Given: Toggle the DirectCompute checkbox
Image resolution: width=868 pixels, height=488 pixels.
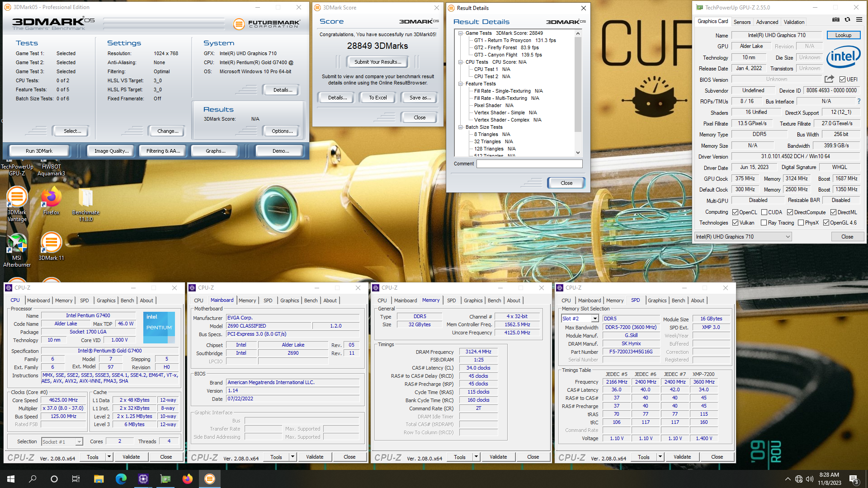Looking at the screenshot, I should (x=790, y=212).
